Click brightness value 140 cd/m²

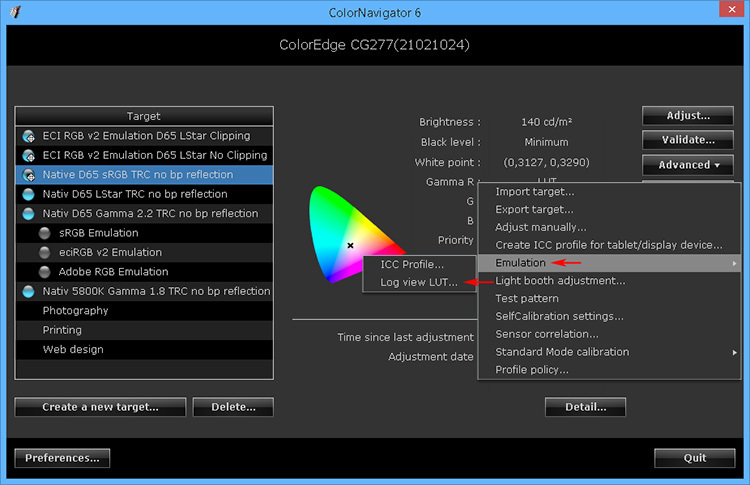[546, 122]
